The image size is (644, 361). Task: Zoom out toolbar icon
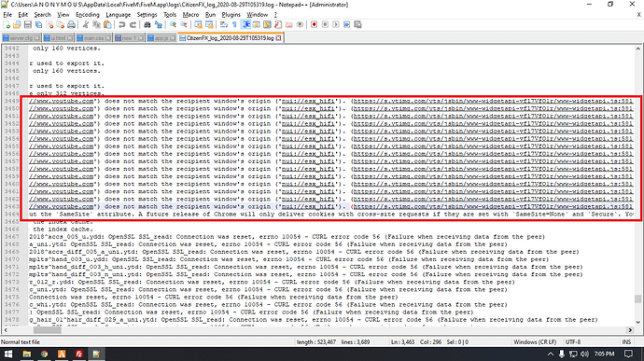[184, 24]
